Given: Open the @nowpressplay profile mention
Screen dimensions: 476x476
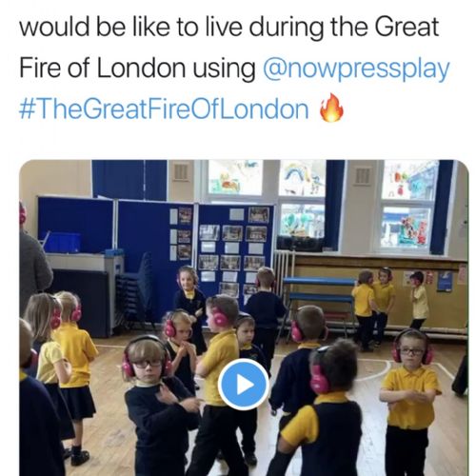Looking at the screenshot, I should tap(356, 69).
